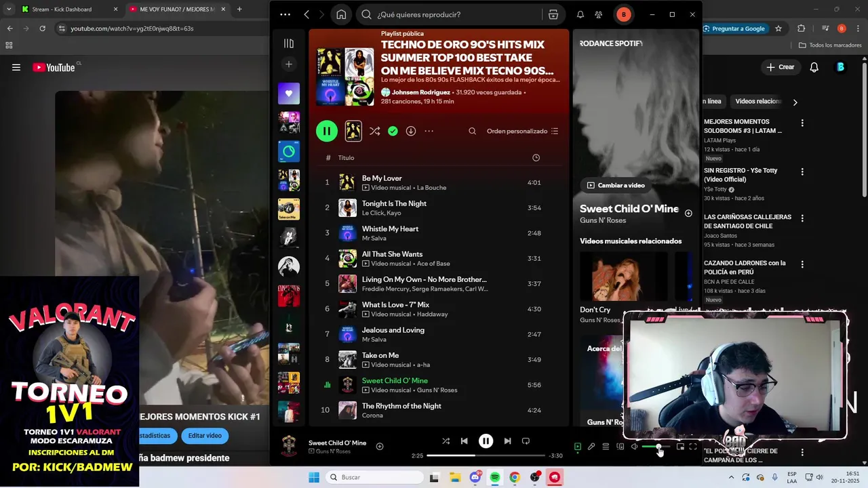Add Sweet Child O' Mine from side panel plus
868x488 pixels.
[688, 213]
